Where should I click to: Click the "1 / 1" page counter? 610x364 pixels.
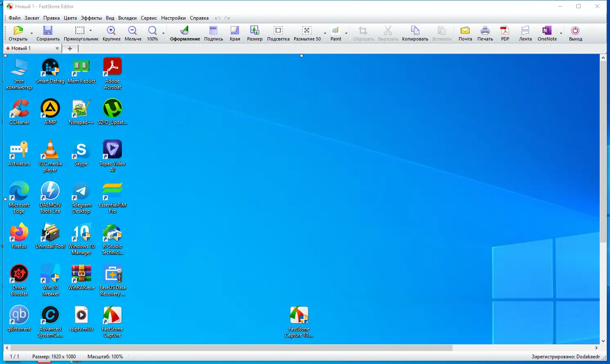[15, 357]
